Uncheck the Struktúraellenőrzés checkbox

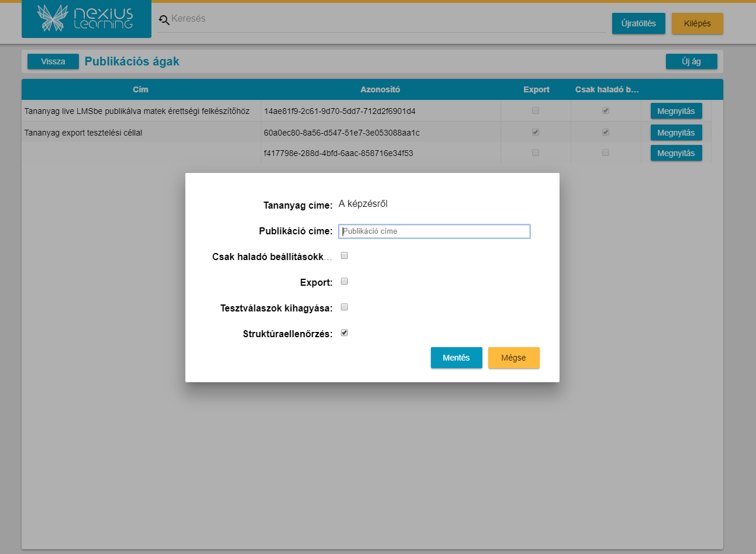(344, 333)
